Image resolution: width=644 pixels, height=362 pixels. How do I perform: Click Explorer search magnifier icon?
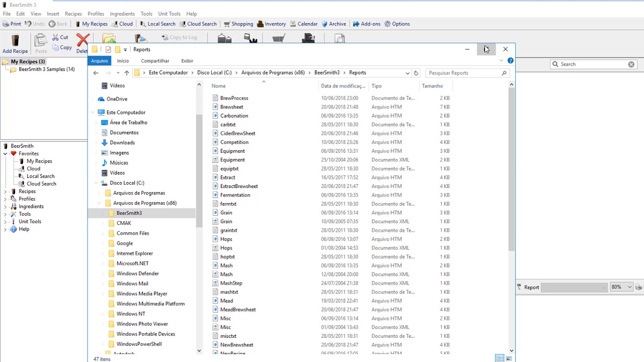click(x=504, y=73)
